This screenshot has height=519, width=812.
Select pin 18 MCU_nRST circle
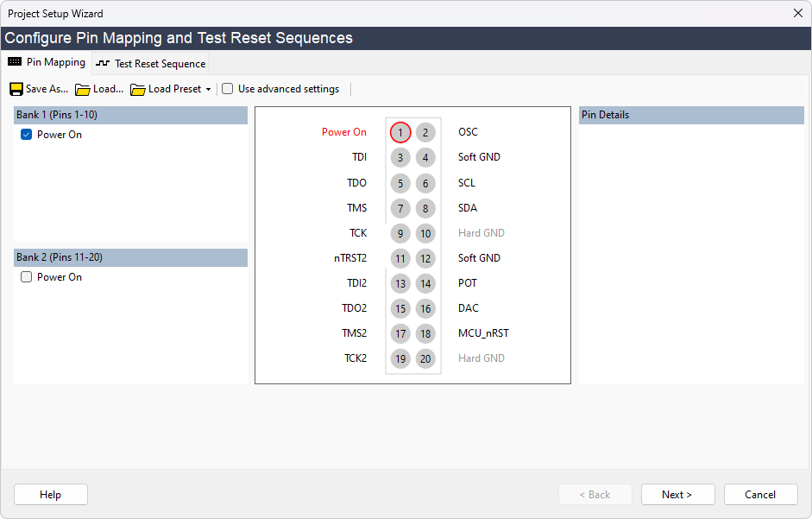[x=425, y=333]
